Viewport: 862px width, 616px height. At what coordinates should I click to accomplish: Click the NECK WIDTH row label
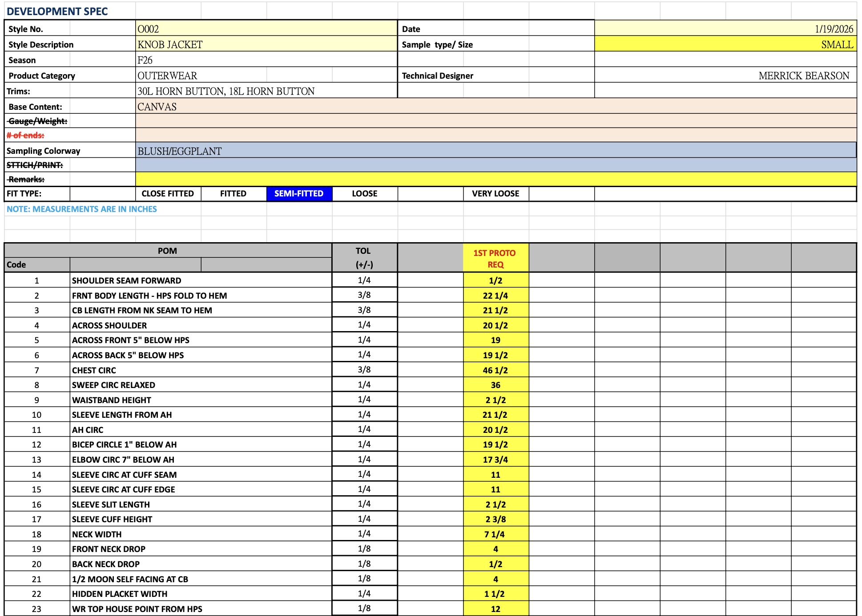click(x=97, y=534)
